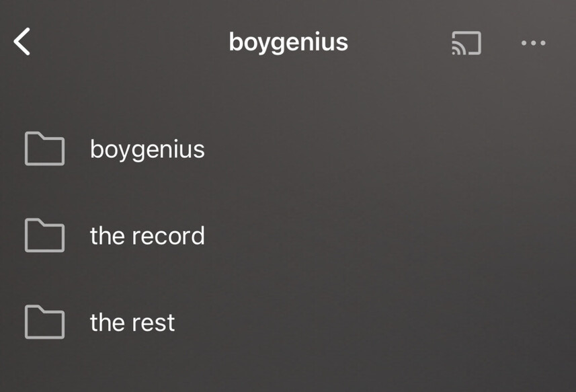Select the first folder in the list

(x=147, y=149)
